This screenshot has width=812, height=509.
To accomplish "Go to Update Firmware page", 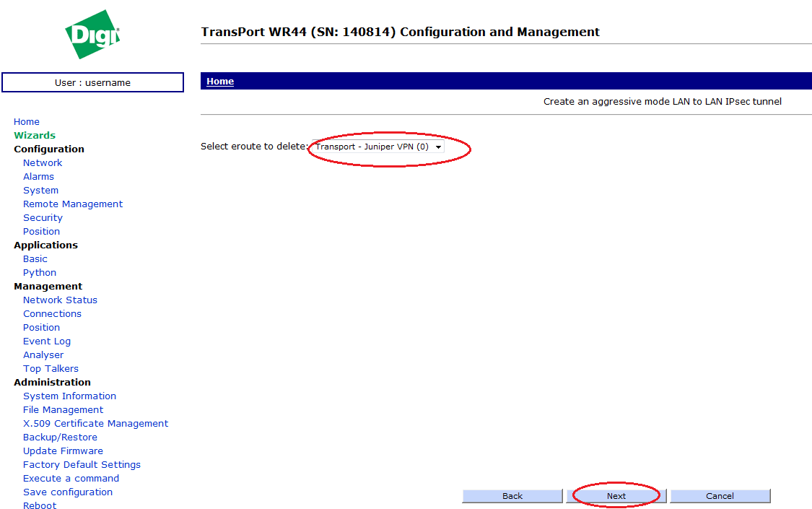I will (63, 451).
